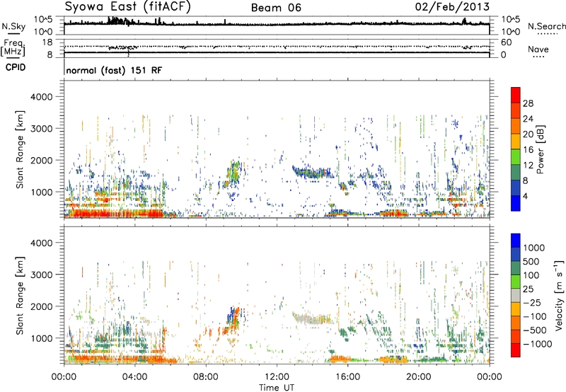Click the "-500" velocity colorbar label

(x=535, y=330)
